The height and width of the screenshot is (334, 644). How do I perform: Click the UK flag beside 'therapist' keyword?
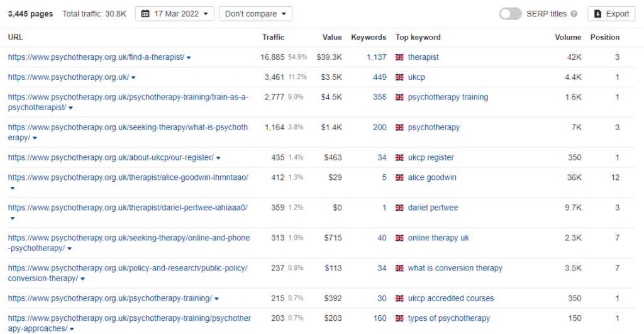pyautogui.click(x=399, y=57)
